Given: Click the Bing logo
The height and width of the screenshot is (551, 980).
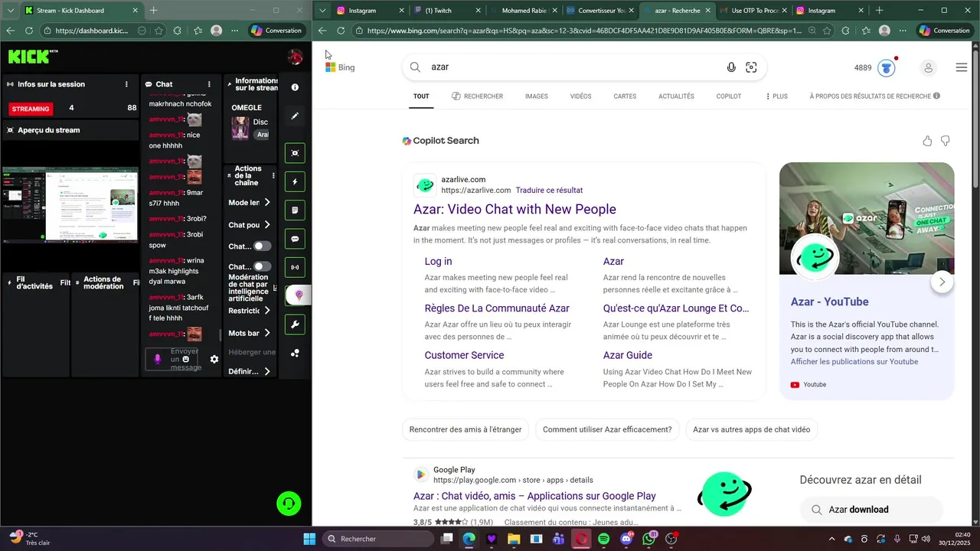Looking at the screenshot, I should 340,67.
